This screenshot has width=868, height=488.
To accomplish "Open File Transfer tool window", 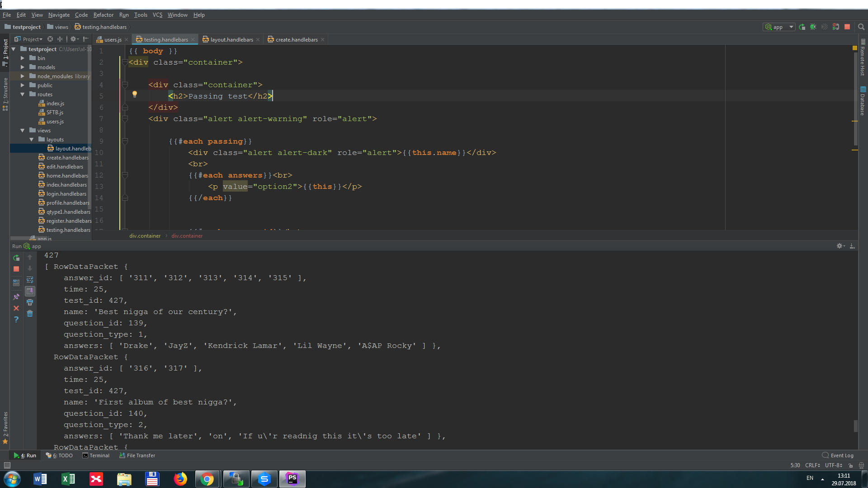I will click(137, 455).
